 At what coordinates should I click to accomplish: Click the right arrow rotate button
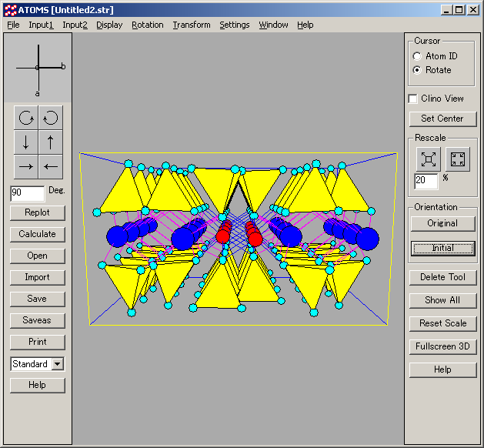(26, 166)
